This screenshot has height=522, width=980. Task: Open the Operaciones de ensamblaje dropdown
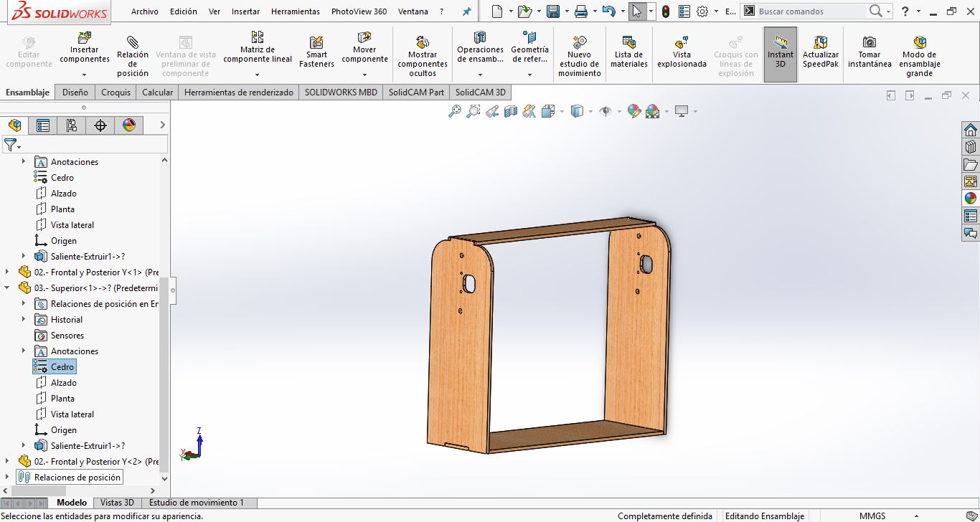click(x=480, y=74)
